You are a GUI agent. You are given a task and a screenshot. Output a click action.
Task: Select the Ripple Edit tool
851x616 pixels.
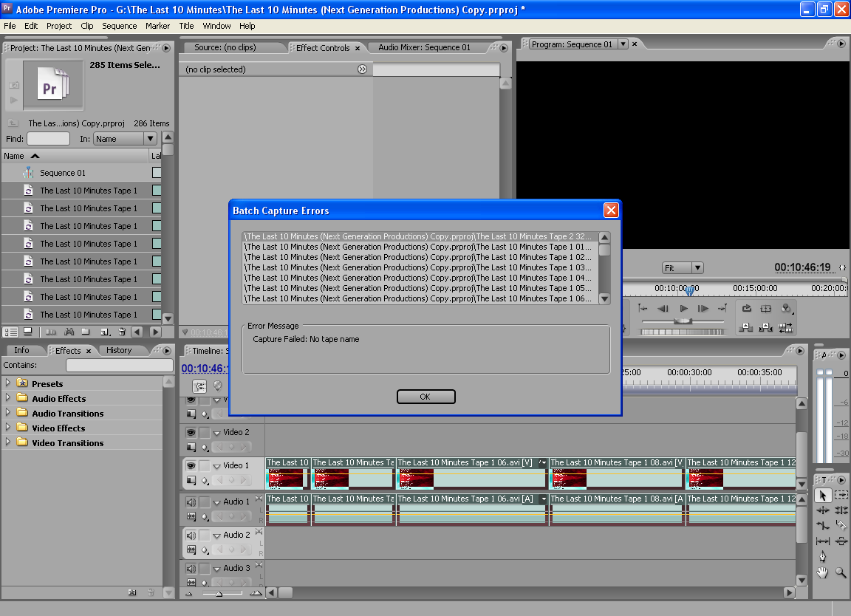823,510
